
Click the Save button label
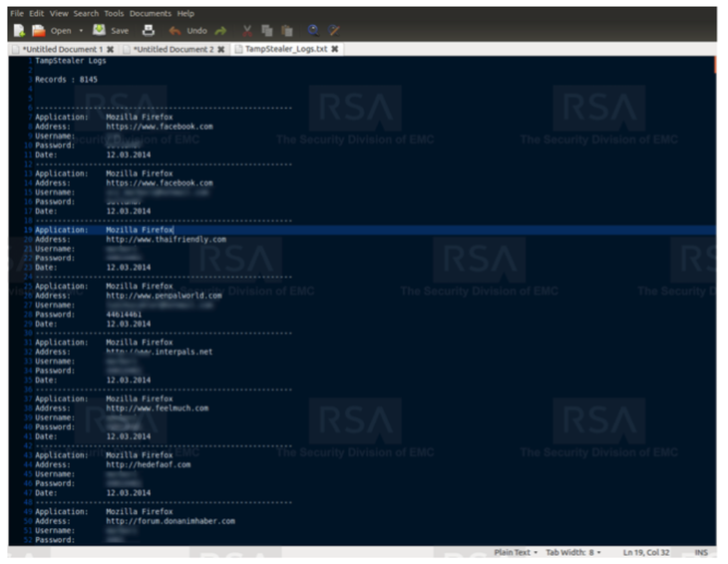coord(120,31)
